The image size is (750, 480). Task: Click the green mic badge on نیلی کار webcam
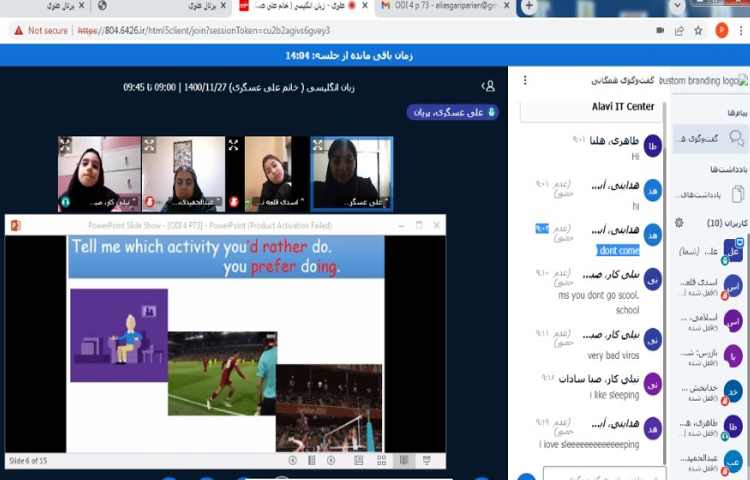65,202
